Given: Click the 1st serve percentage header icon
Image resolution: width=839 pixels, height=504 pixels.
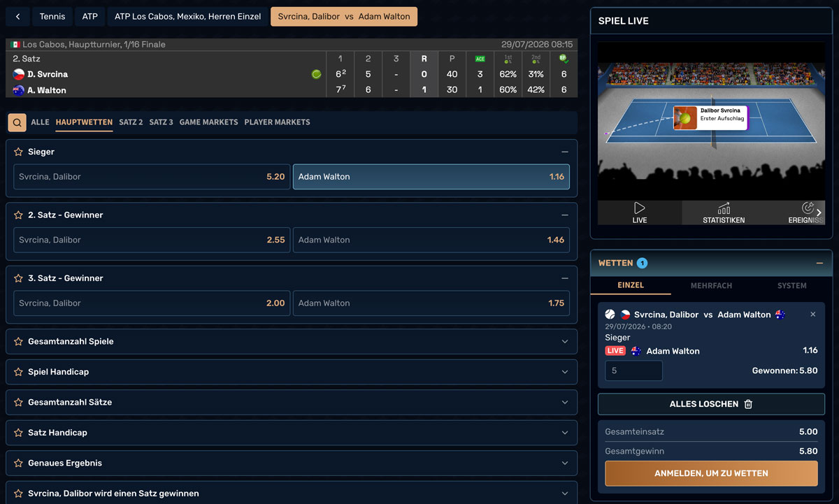Looking at the screenshot, I should point(508,59).
